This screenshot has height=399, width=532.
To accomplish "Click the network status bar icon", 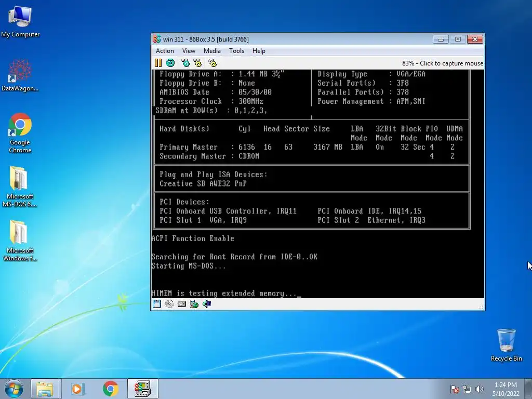I will coord(194,304).
